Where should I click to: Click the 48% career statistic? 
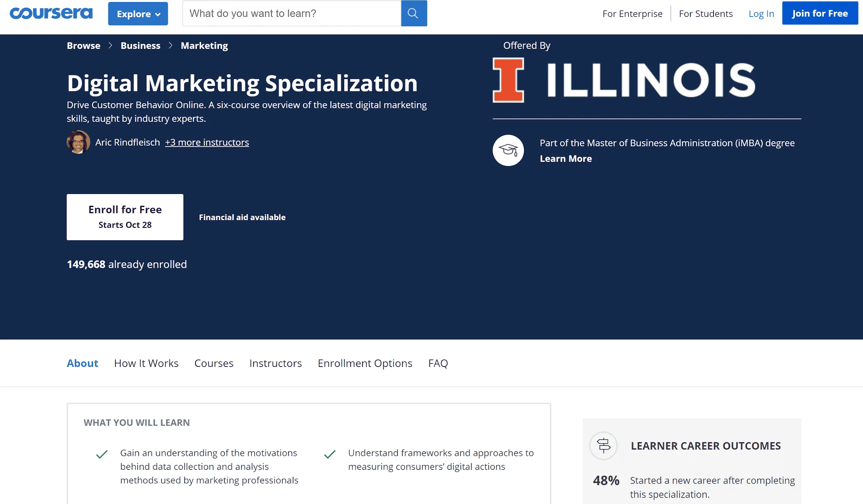click(x=606, y=481)
